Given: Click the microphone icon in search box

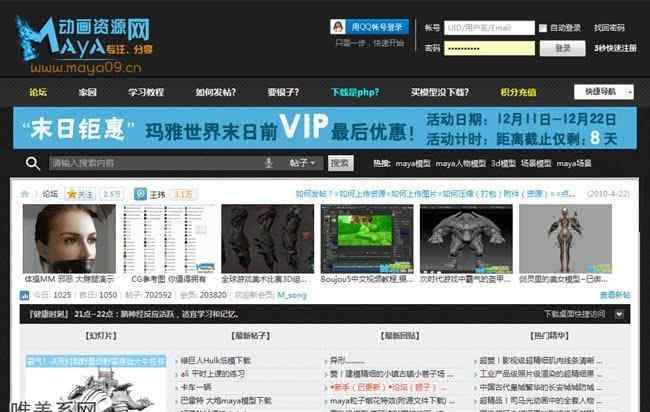Looking at the screenshot, I should point(268,163).
